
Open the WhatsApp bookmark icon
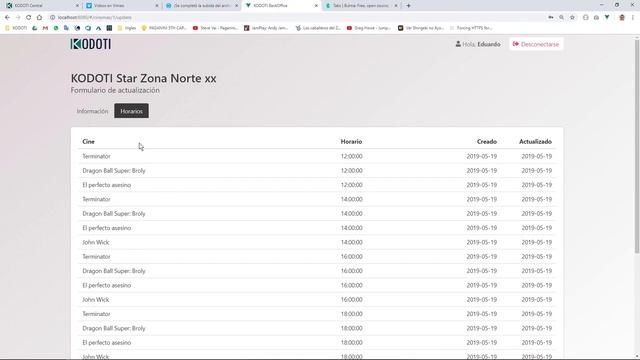56,28
